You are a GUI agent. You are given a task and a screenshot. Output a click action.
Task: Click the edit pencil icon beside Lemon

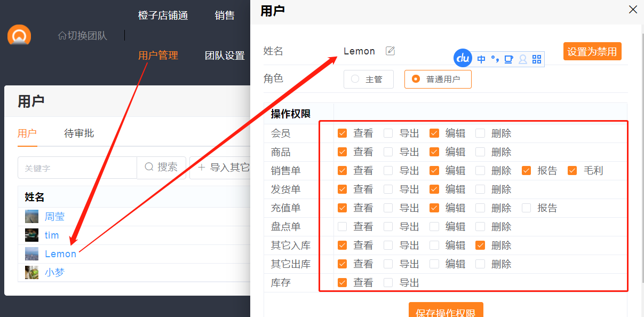click(x=390, y=51)
